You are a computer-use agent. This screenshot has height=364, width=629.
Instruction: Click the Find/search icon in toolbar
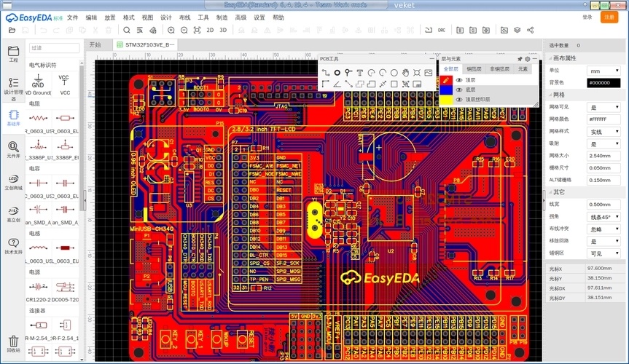pos(126,30)
